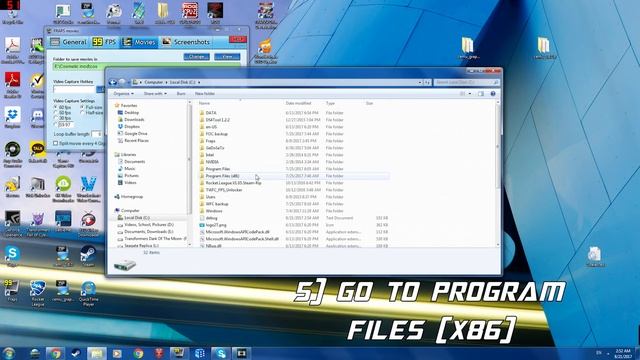Click Burn in the Explorer toolbar
The height and width of the screenshot is (360, 640).
pyautogui.click(x=181, y=94)
